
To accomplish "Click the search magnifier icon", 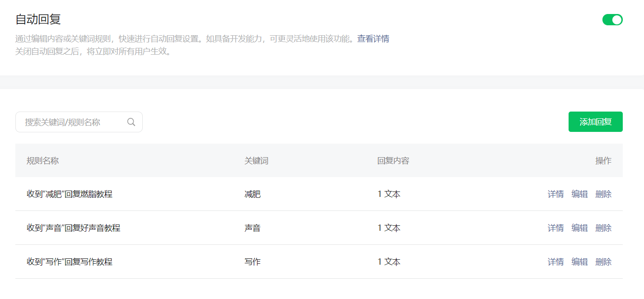I will point(131,122).
